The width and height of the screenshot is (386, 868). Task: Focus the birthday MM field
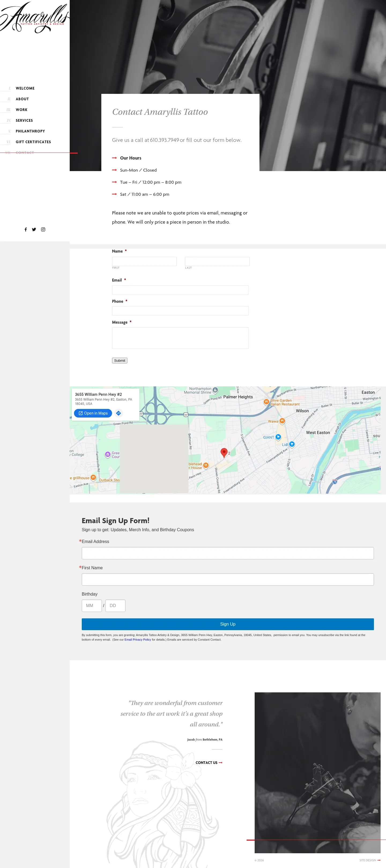92,606
